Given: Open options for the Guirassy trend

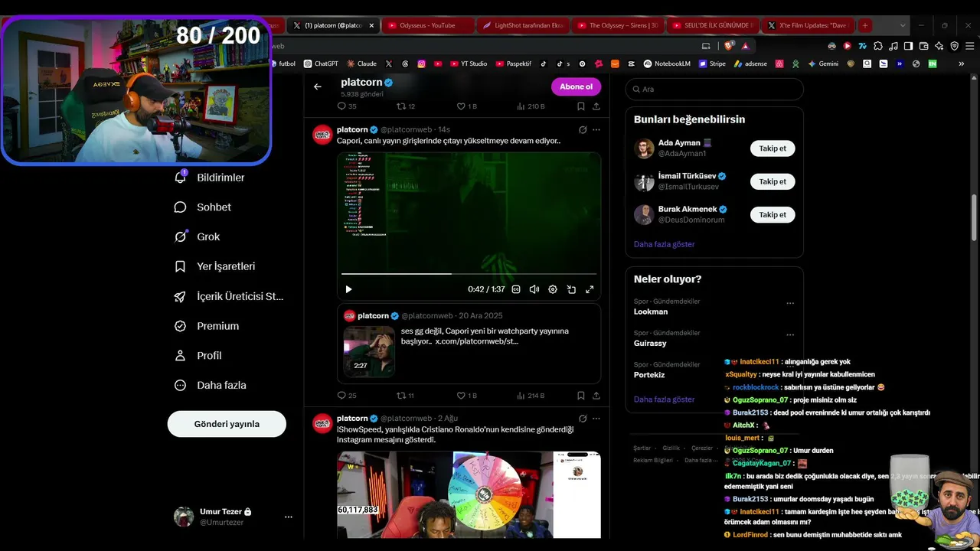Looking at the screenshot, I should (x=790, y=335).
